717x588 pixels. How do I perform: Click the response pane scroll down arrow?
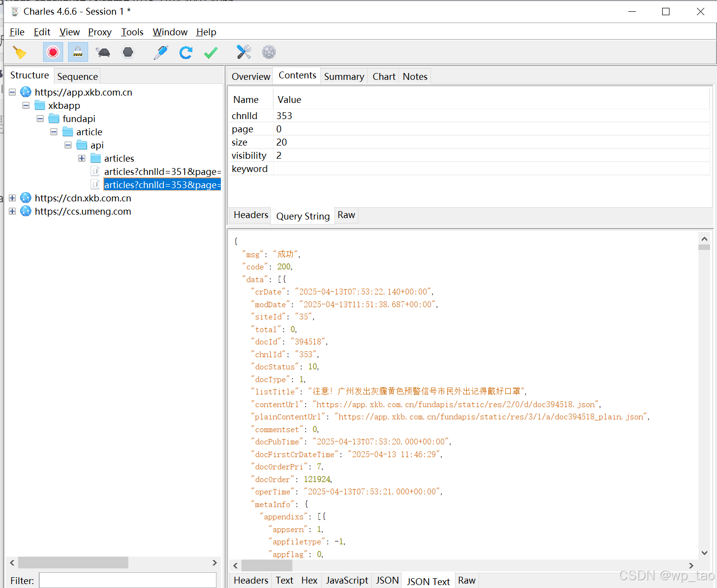[704, 553]
